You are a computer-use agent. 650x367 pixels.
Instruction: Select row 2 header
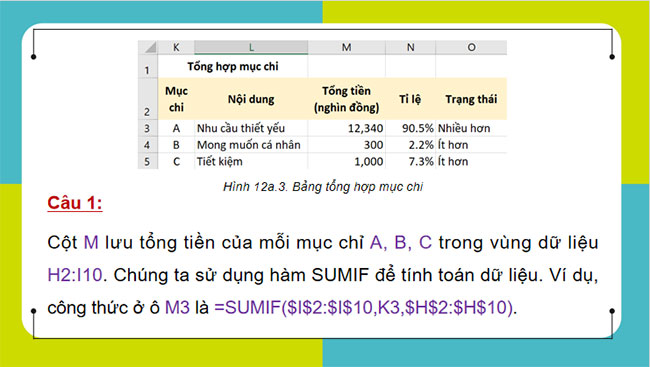pyautogui.click(x=148, y=99)
